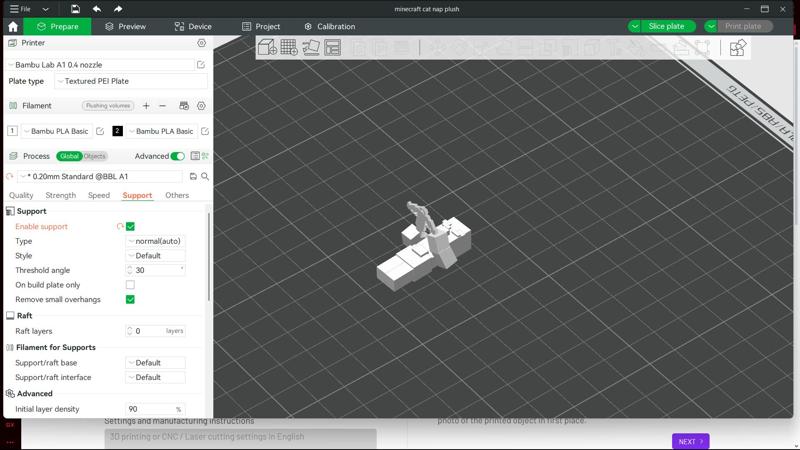
Task: Click Initial layer density field
Action: [155, 409]
